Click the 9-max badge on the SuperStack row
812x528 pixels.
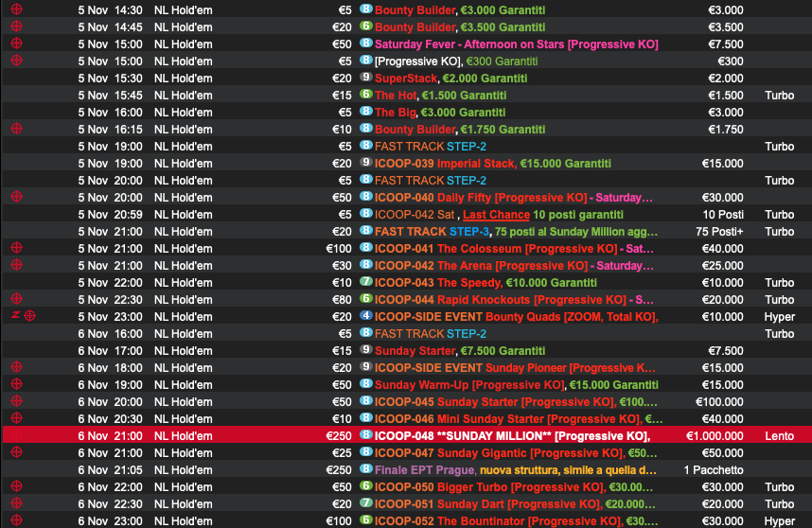tap(366, 78)
